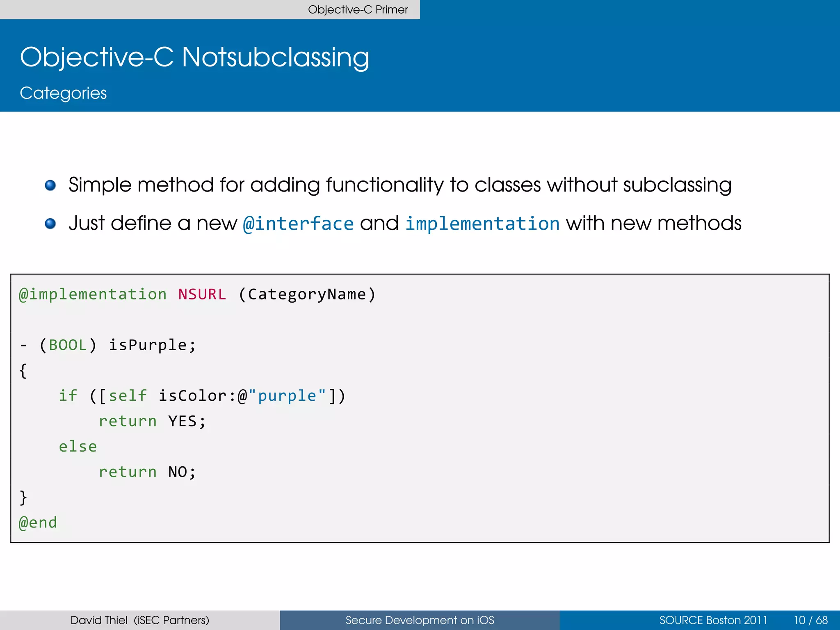Image resolution: width=840 pixels, height=630 pixels.
Task: Click the slide title 'Objective-C Notsubclassing'
Action: tap(194, 57)
